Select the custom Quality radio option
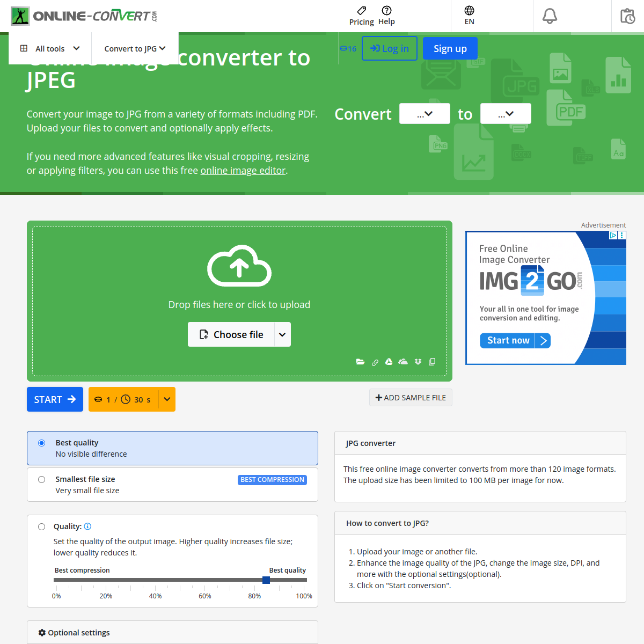The width and height of the screenshot is (644, 644). coord(41,527)
